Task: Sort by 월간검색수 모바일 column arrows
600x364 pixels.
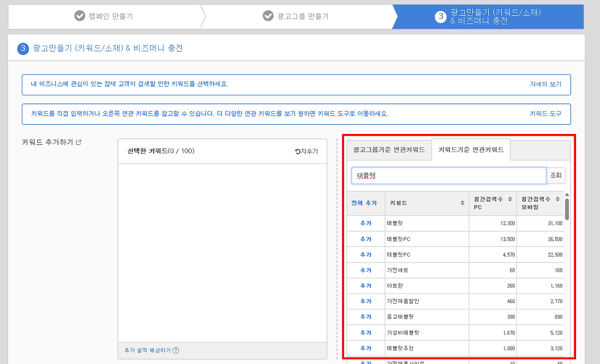Action: (x=557, y=199)
